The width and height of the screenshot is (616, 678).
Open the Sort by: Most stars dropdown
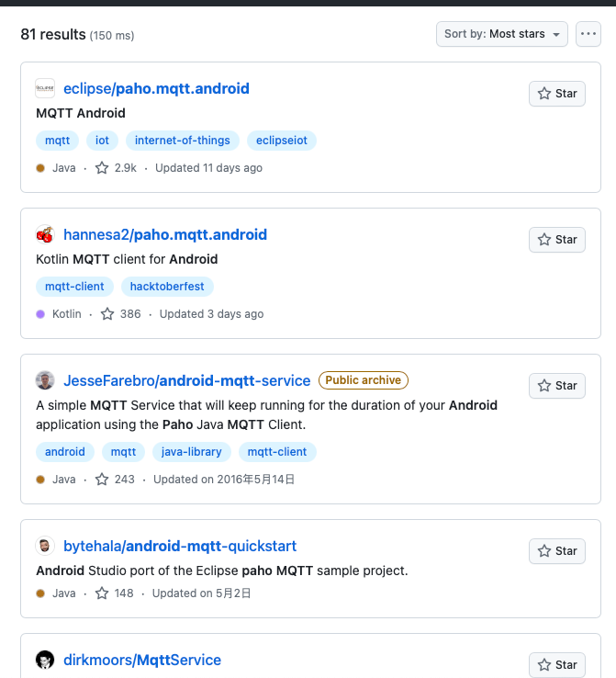pos(502,34)
